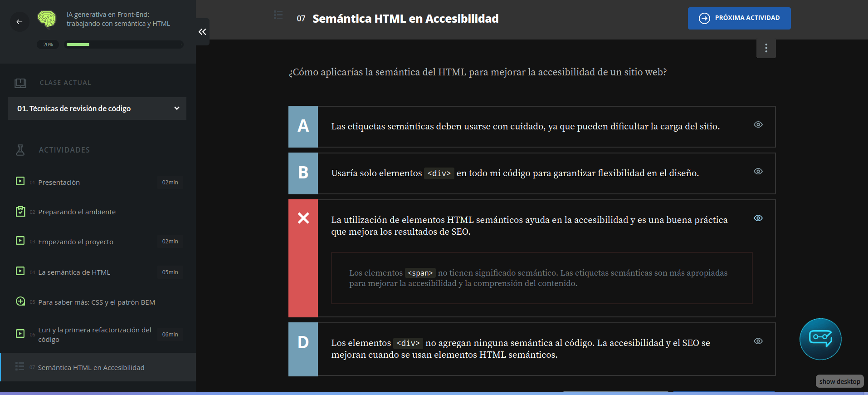Image resolution: width=868 pixels, height=395 pixels.
Task: Click the play icon for Empezando el proyecto
Action: click(x=20, y=241)
